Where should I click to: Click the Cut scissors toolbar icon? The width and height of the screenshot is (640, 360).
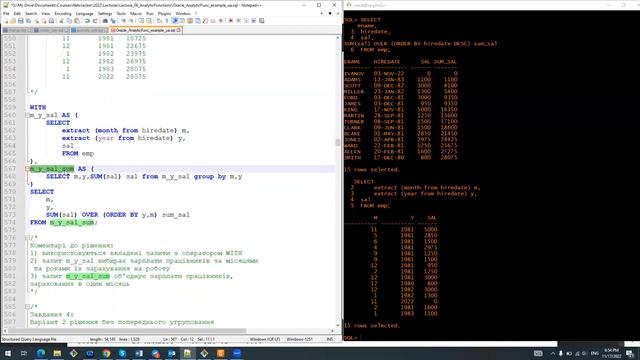pos(61,21)
